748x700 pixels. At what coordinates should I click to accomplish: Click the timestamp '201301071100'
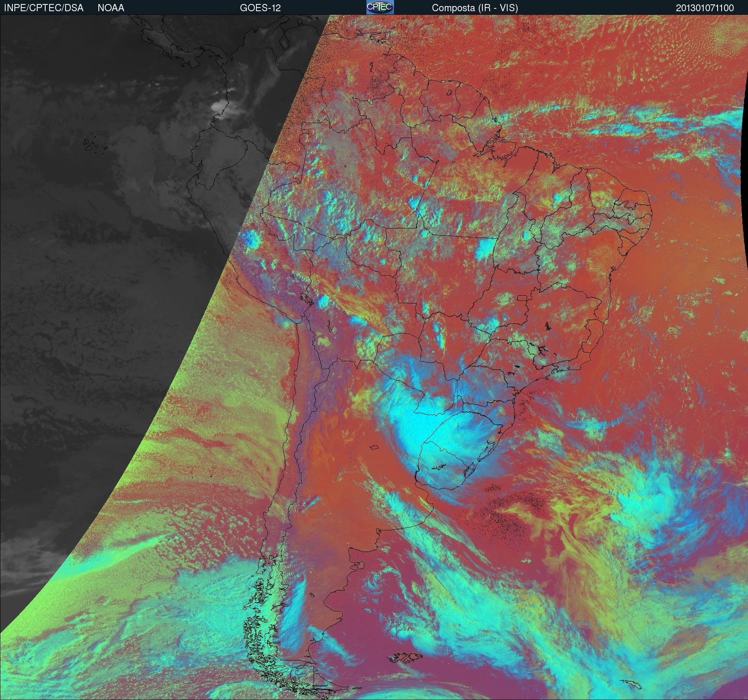705,8
